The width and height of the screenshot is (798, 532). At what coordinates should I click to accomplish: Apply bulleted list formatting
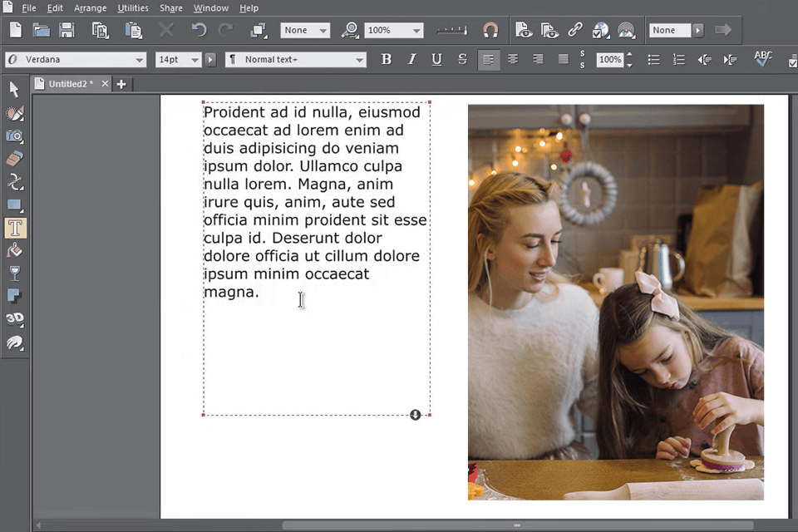click(x=654, y=60)
